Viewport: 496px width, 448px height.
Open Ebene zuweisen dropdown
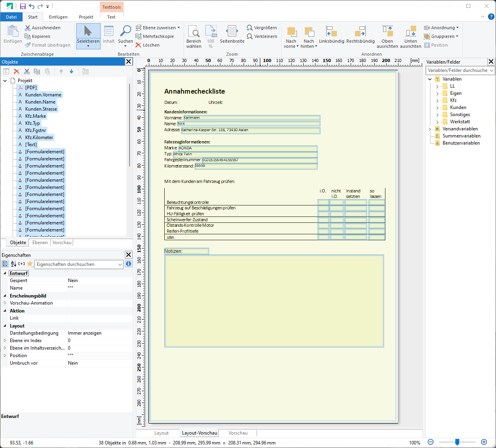click(x=158, y=28)
